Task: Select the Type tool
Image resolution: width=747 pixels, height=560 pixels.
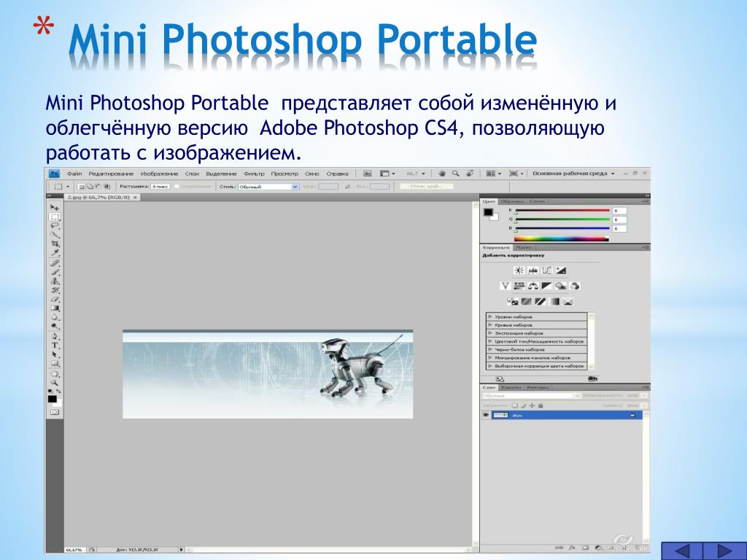Action: tap(55, 345)
